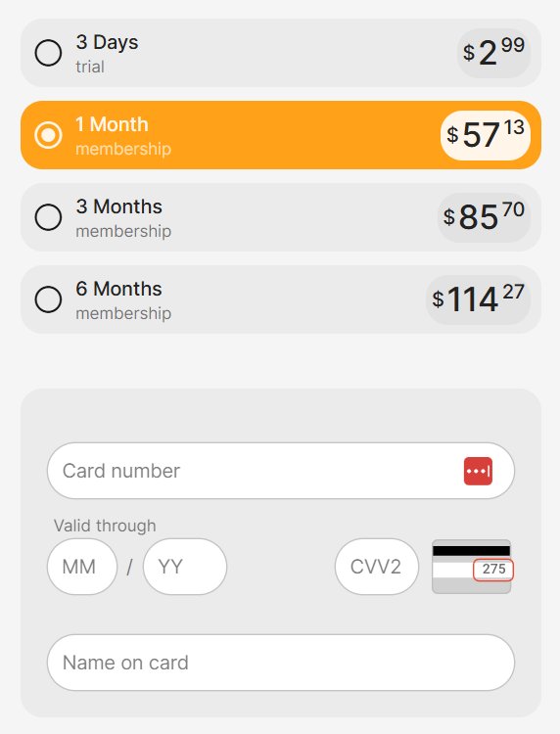Select the 3 Days trial radio button

(48, 53)
